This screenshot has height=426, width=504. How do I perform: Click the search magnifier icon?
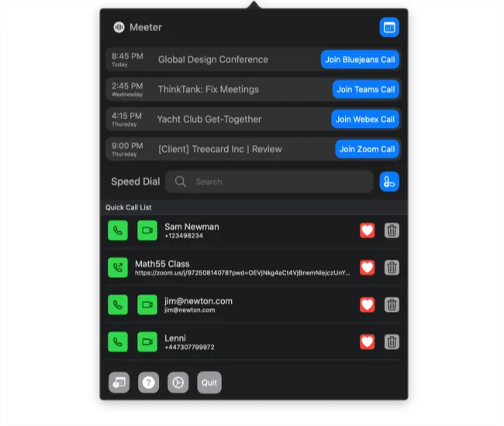(181, 182)
